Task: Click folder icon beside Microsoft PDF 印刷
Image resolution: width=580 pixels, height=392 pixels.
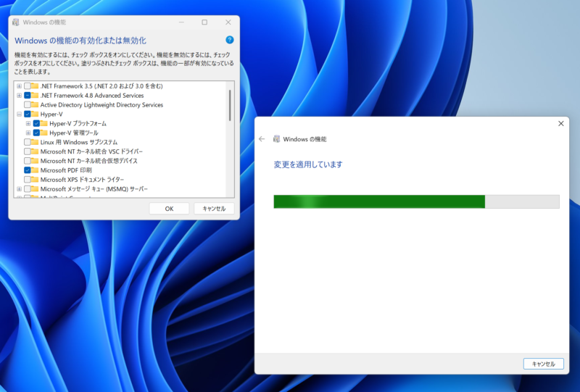Action: [35, 170]
